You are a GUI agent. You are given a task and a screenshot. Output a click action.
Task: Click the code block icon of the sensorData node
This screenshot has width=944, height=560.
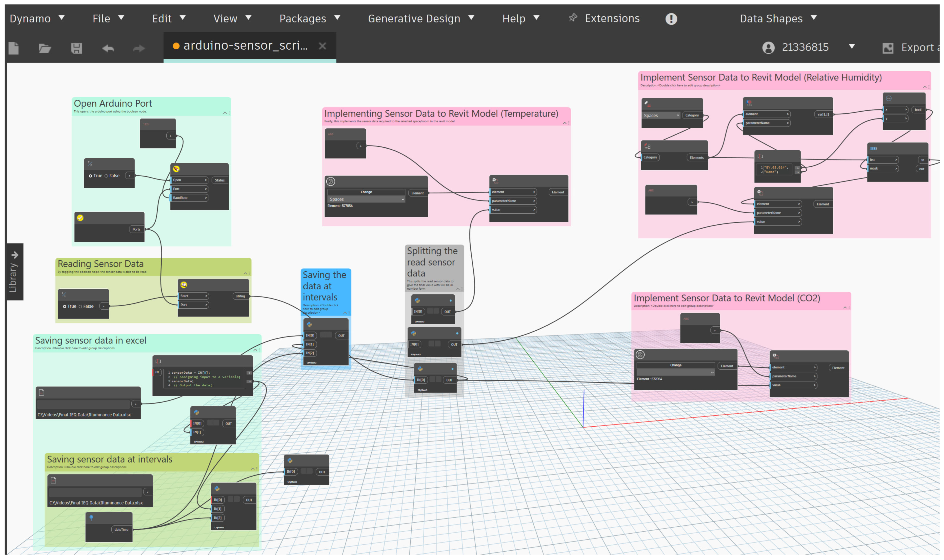(x=158, y=361)
